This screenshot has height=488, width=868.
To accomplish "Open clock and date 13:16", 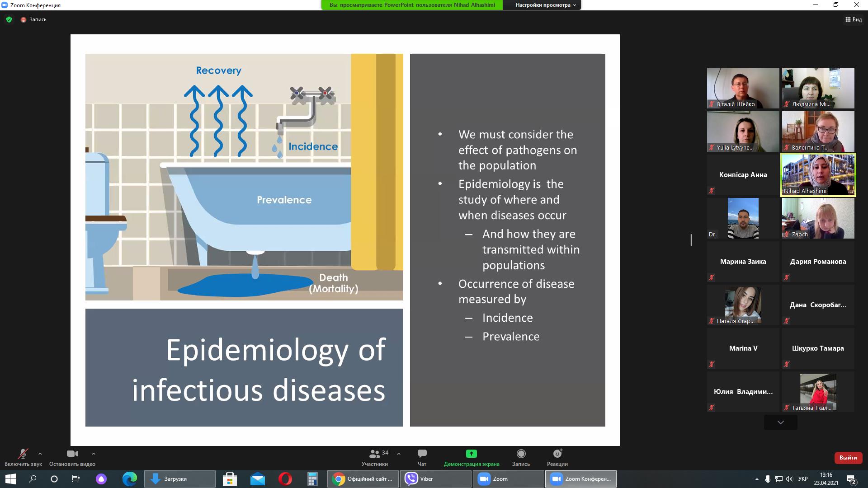I will pyautogui.click(x=826, y=479).
